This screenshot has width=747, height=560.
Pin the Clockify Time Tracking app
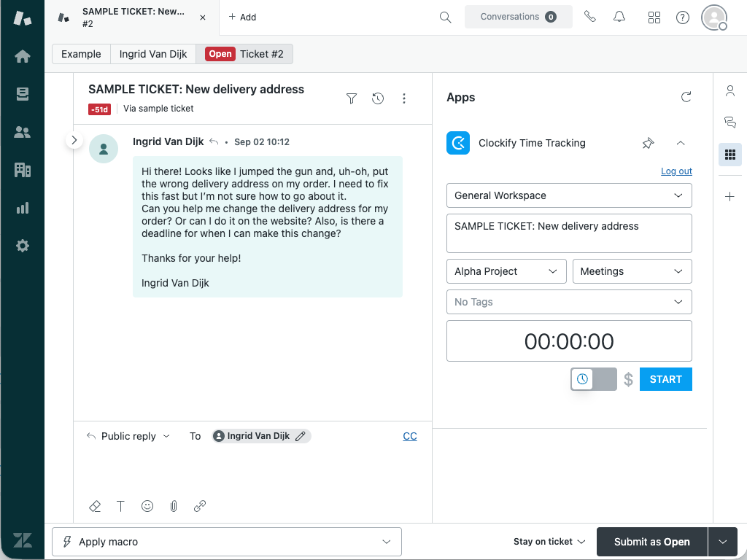(x=648, y=143)
